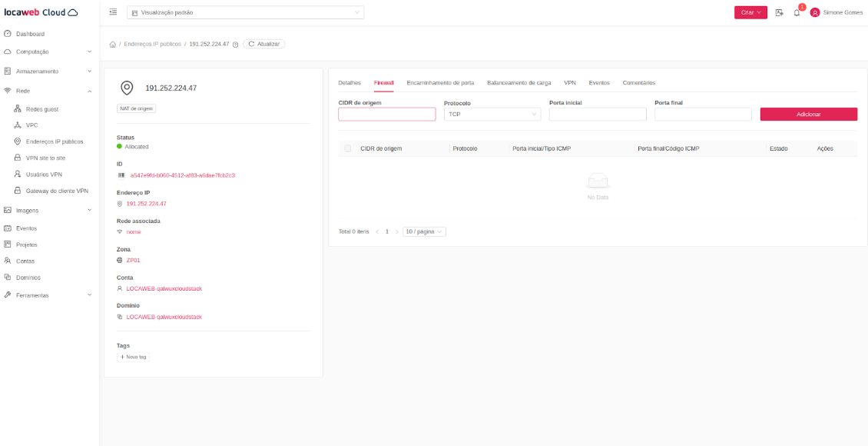Image resolution: width=868 pixels, height=446 pixels.
Task: Click the locaweb Cloud logo
Action: click(41, 12)
